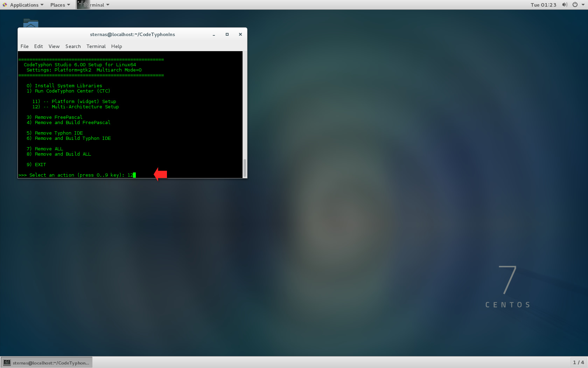Open the Edit menu in terminal
This screenshot has height=368, width=588.
(38, 46)
